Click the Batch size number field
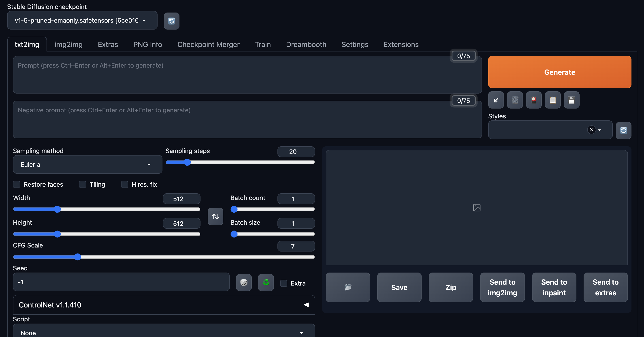The image size is (644, 337). click(x=296, y=224)
